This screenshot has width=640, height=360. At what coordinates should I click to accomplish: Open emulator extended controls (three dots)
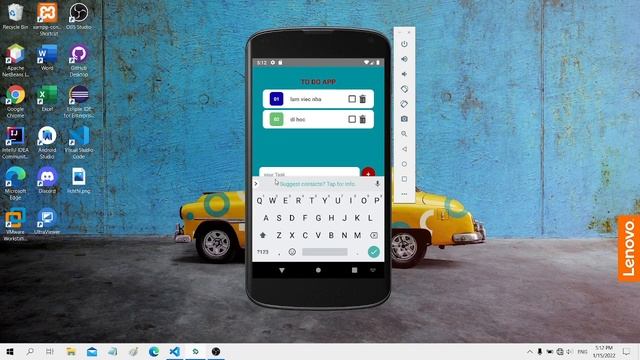pos(404,194)
